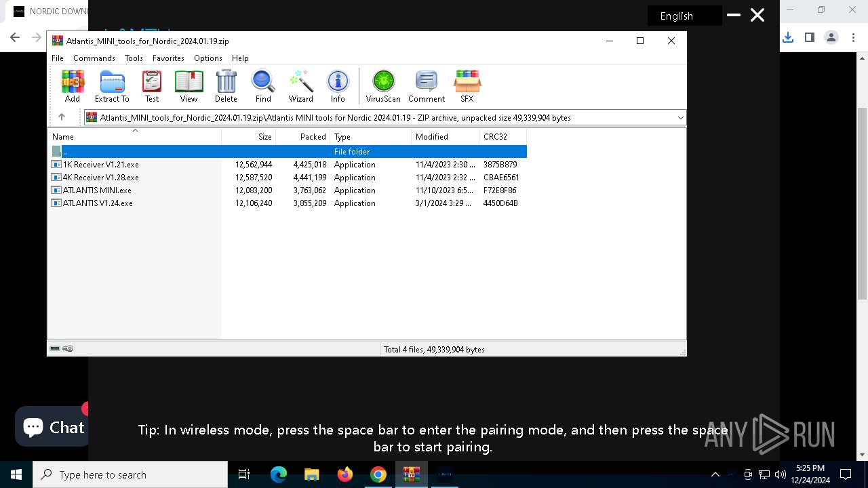Select ATLANTIS MINI.exe file

tap(288, 190)
